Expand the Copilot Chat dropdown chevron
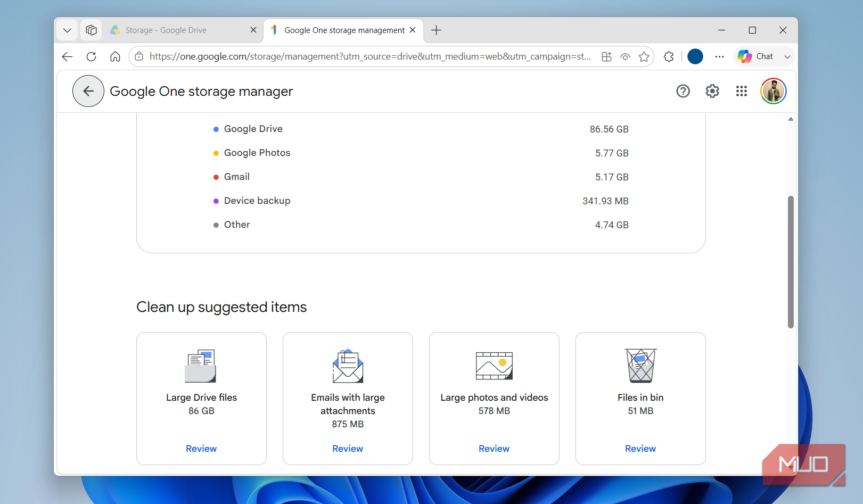 (x=787, y=56)
